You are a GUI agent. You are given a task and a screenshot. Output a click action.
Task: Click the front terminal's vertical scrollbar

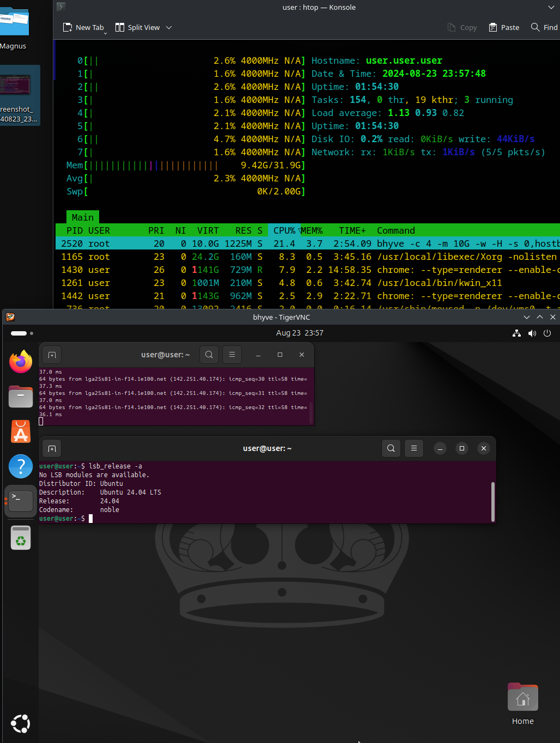(492, 501)
